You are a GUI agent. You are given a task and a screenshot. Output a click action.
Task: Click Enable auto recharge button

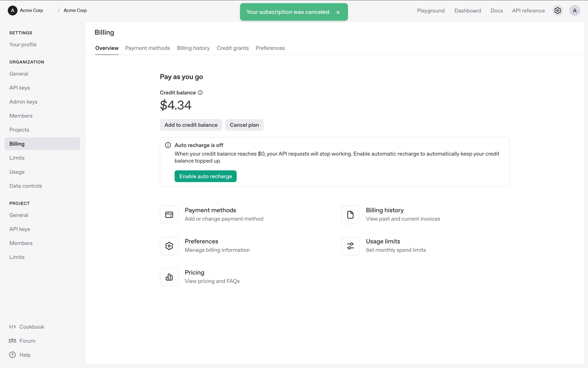205,176
